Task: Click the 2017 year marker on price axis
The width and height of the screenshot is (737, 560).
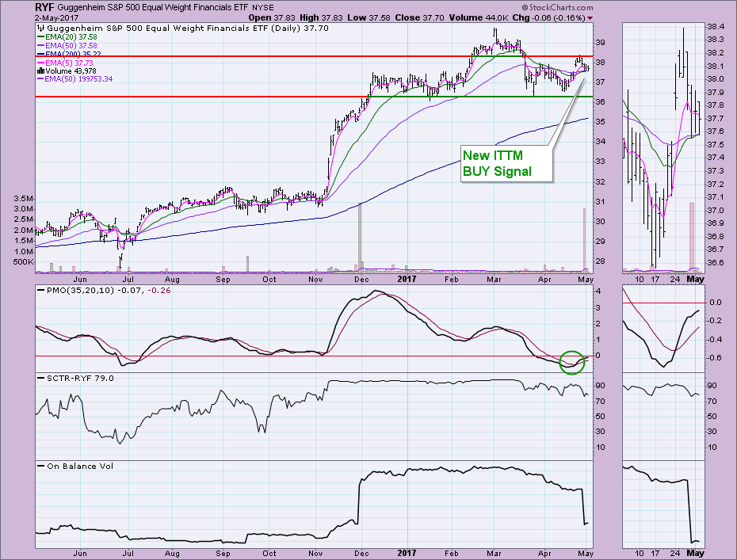Action: (x=407, y=279)
